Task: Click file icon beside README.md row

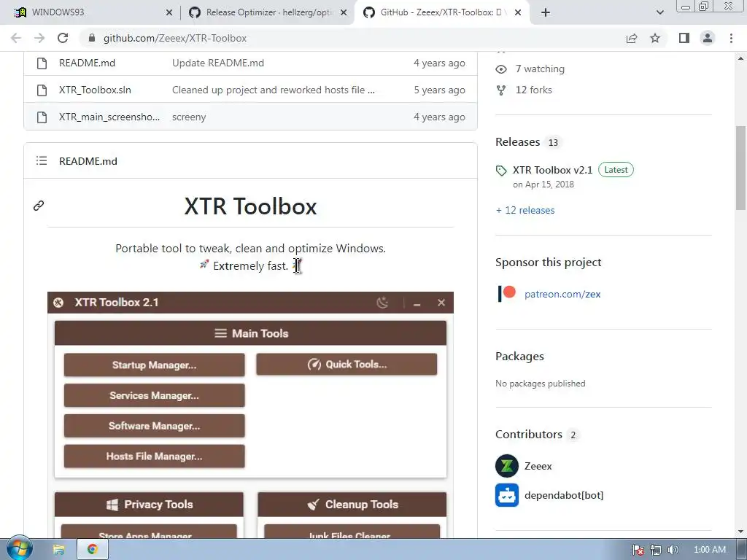Action: point(42,63)
